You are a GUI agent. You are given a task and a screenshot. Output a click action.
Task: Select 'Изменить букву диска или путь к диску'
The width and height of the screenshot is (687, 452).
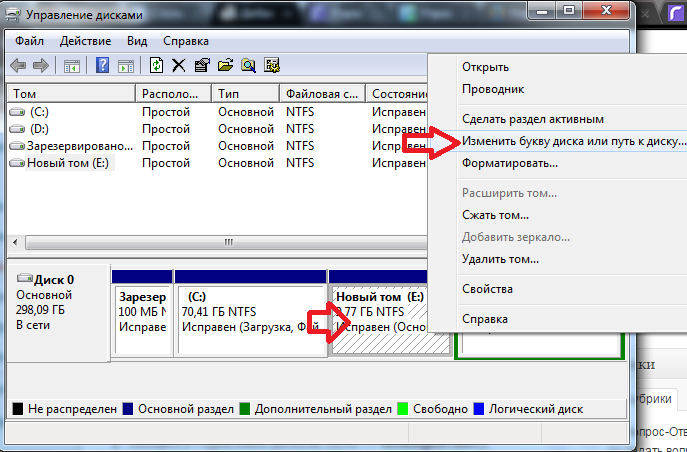tap(573, 141)
